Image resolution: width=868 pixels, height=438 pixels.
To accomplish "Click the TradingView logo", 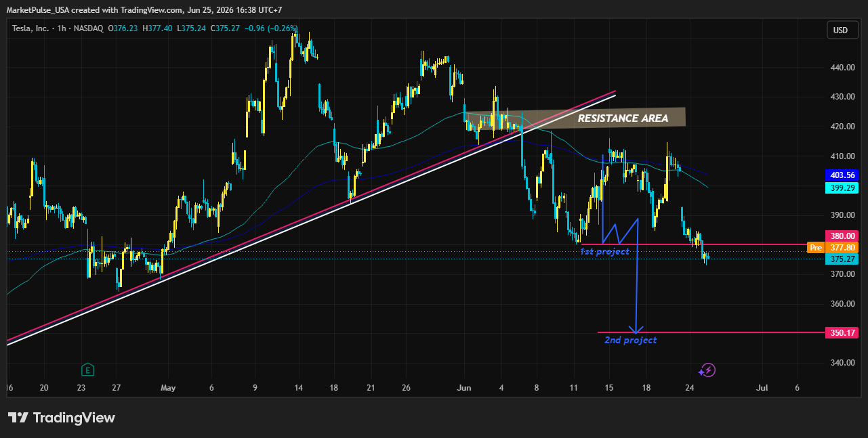I will [x=61, y=418].
